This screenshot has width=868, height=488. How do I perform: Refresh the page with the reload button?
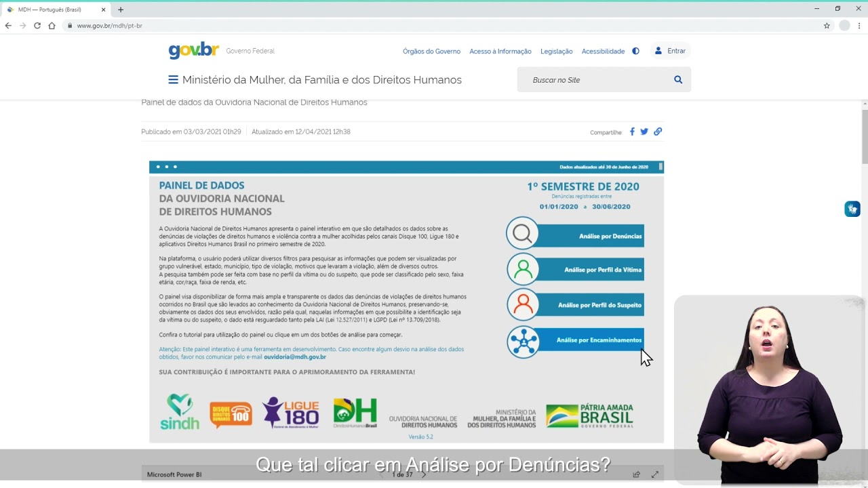coord(37,25)
